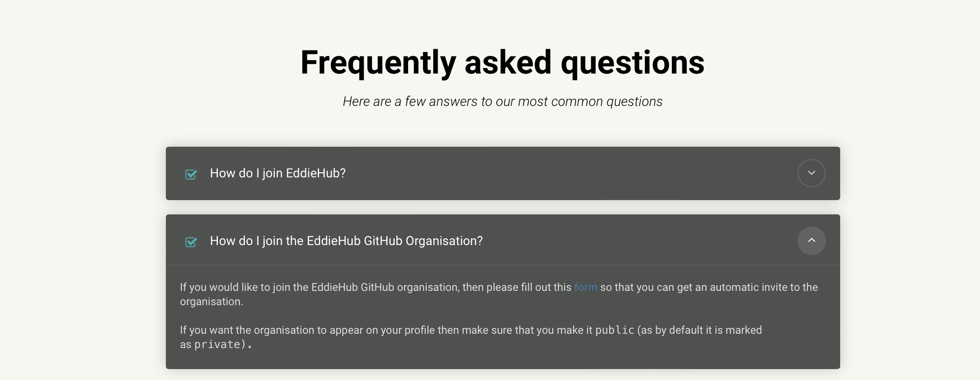Expand the 'How do I join EddieHub?' question
The height and width of the screenshot is (380, 980).
pyautogui.click(x=277, y=173)
